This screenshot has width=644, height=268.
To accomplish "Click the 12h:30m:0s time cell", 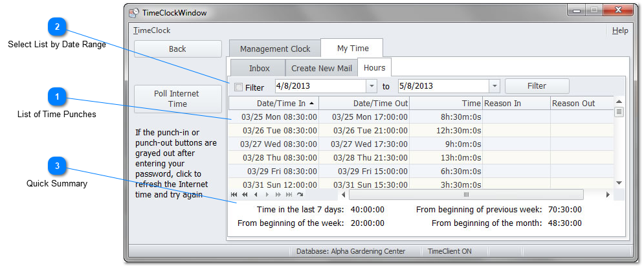I will click(446, 130).
